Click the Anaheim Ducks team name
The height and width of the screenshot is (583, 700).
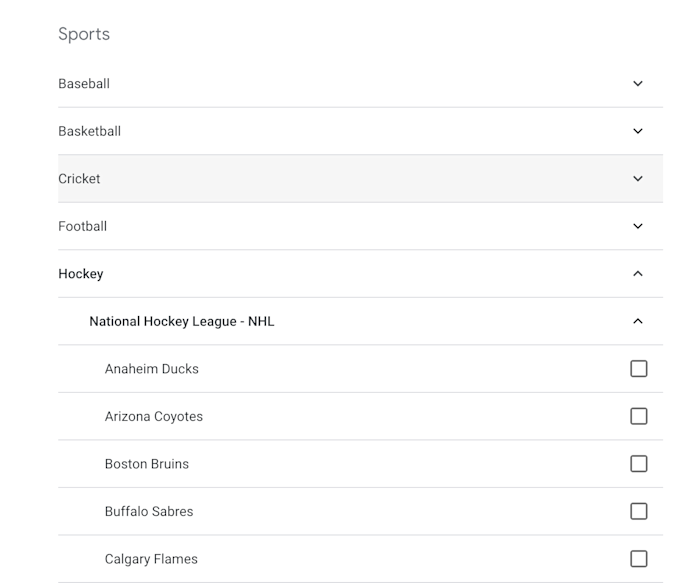coord(152,369)
